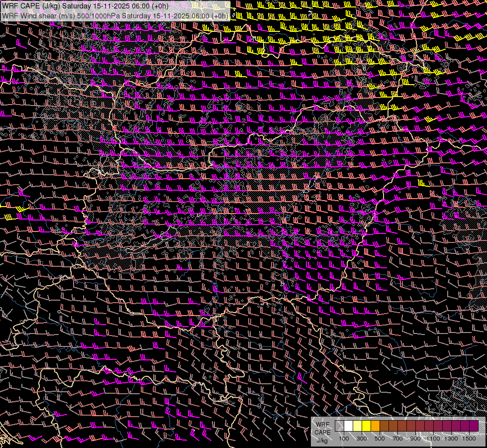Select the 900 legend scale value
The height and width of the screenshot is (448, 487).
415,439
